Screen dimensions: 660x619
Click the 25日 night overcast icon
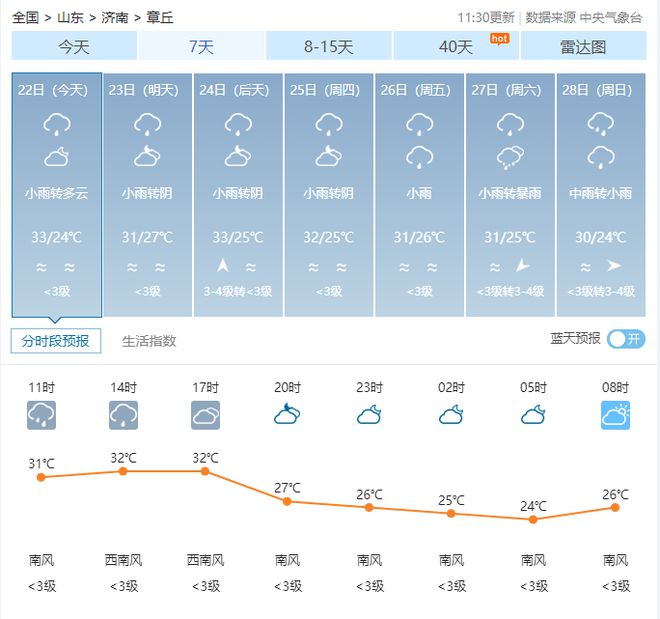pos(329,156)
